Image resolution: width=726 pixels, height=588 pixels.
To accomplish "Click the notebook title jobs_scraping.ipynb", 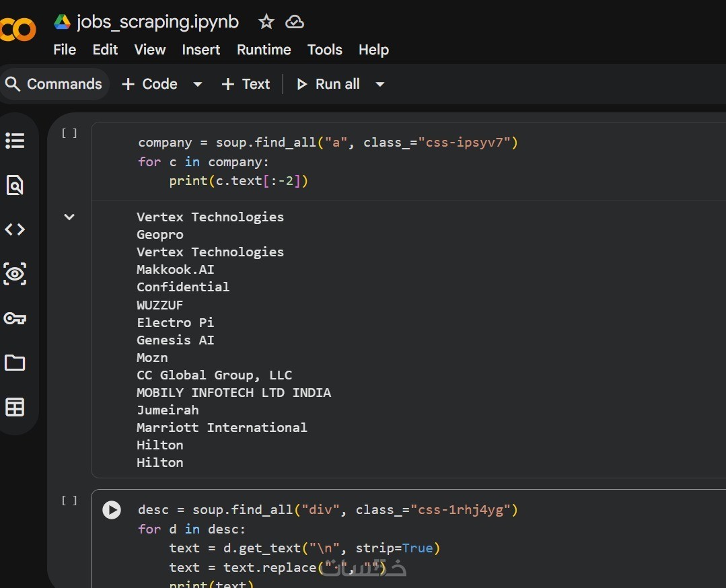I will 157,22.
